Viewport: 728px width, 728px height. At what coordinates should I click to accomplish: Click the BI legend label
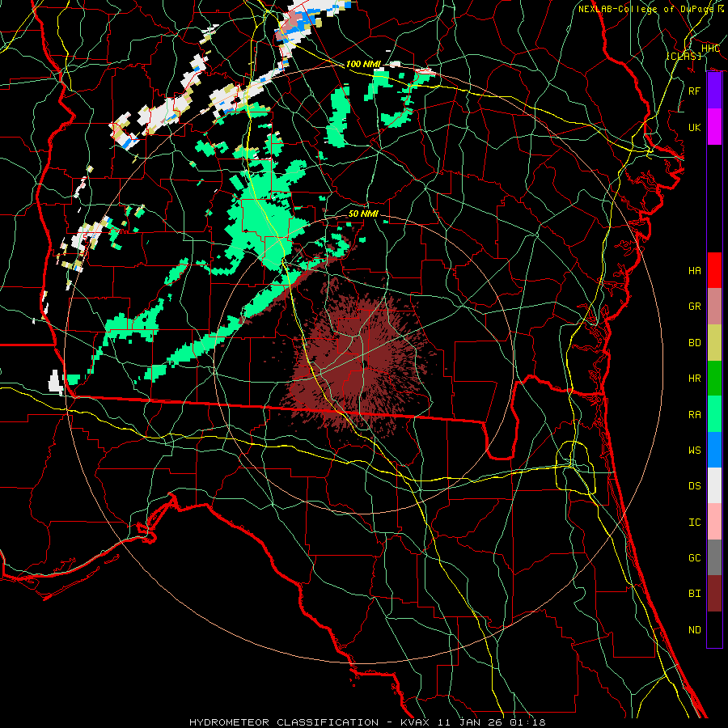(x=695, y=594)
